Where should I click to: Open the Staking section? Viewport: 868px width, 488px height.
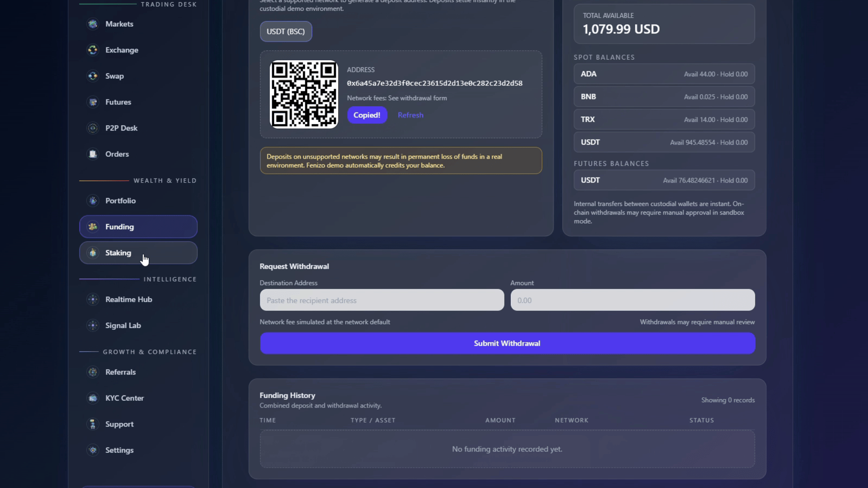pyautogui.click(x=138, y=253)
